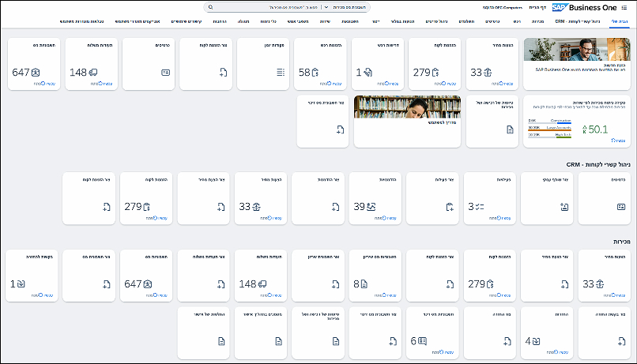
Task: Open the רכש tab
Action: 517,21
